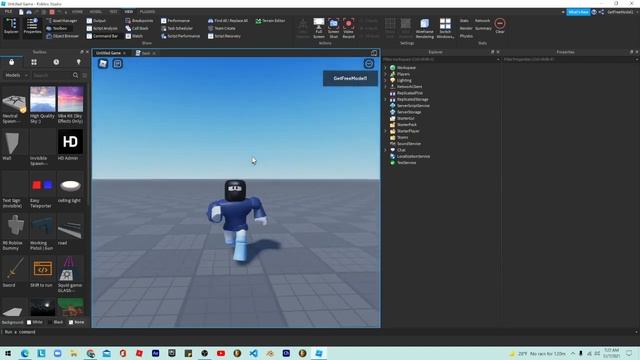640x360 pixels.
Task: Switch to the PLUGINS ribbon tab
Action: [147, 12]
